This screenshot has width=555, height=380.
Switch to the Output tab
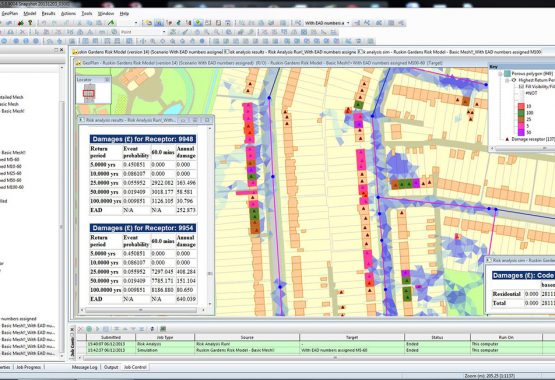pyautogui.click(x=111, y=367)
